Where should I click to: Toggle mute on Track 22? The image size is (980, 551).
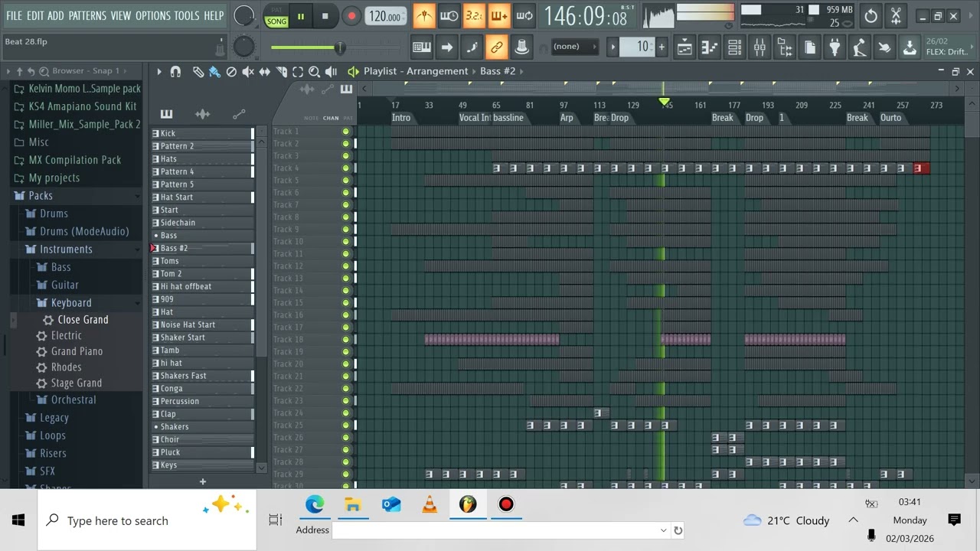click(345, 389)
